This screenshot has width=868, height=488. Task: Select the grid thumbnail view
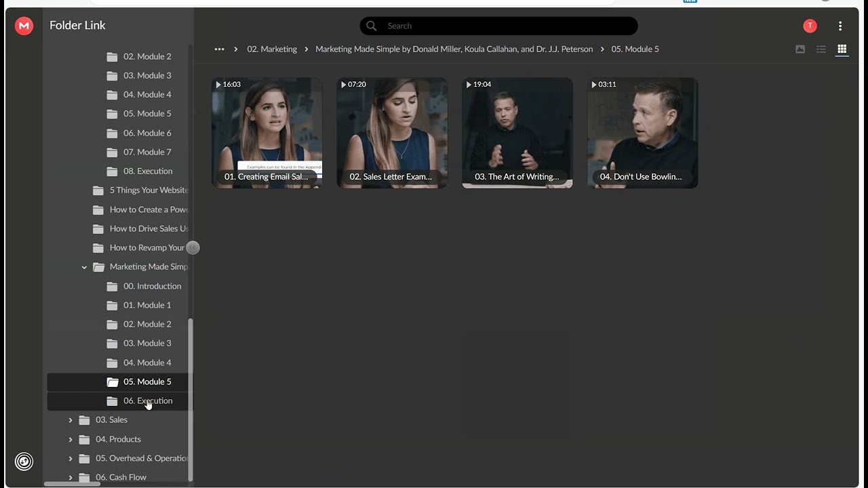tap(842, 49)
